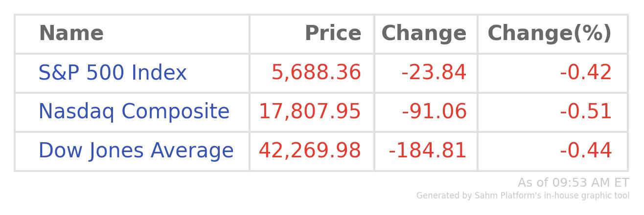The image size is (644, 215).
Task: Click the -0.42 percent change cell
Action: [x=586, y=73]
